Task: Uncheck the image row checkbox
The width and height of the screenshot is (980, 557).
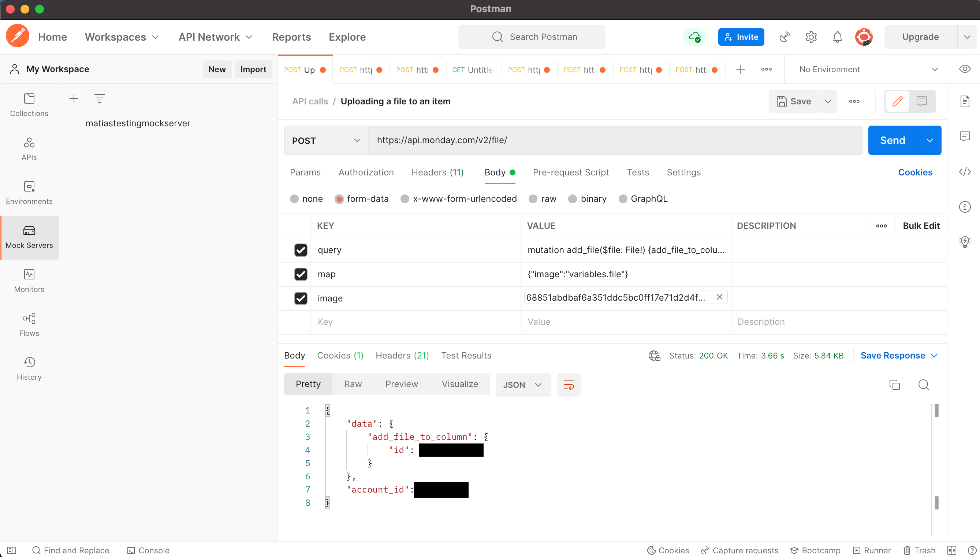Action: 301,298
